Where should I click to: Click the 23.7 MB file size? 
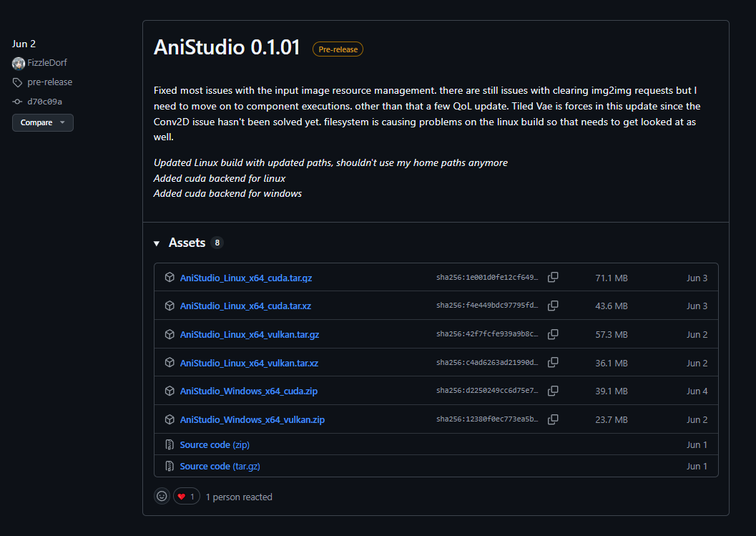612,420
